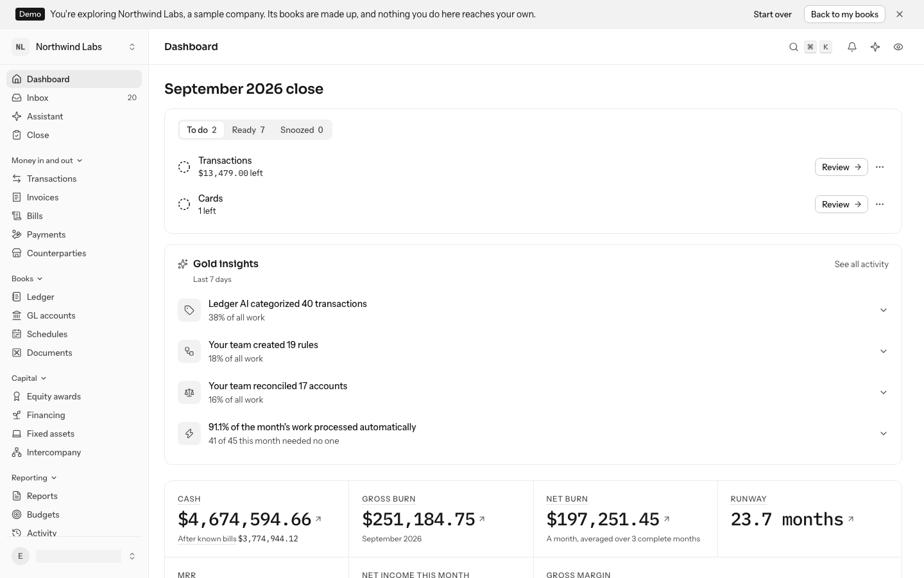Click the Transactions task status circle

point(184,167)
